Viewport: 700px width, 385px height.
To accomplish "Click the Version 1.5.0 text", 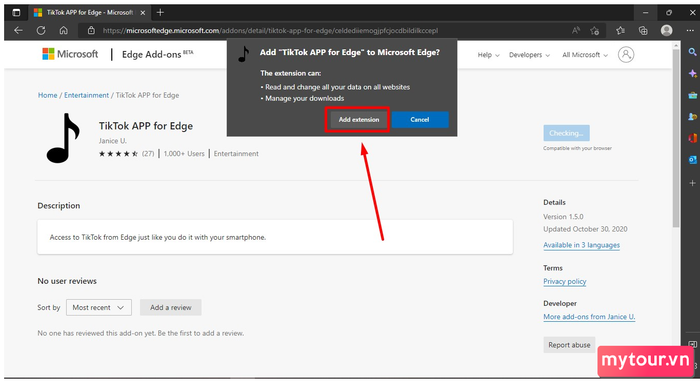I will (563, 217).
